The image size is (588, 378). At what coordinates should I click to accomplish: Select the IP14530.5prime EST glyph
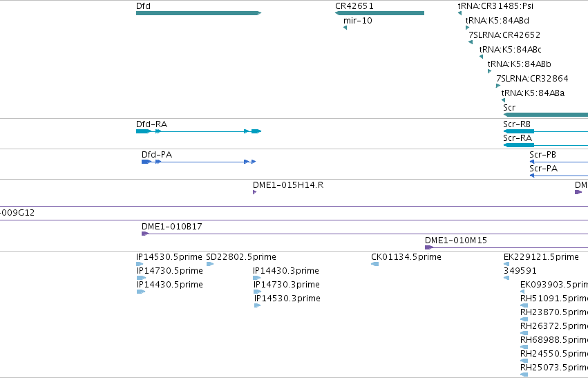[140, 264]
